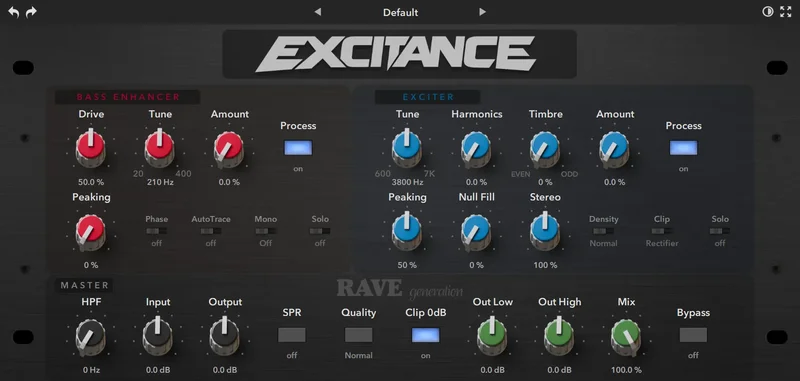The image size is (800, 381).
Task: Go to previous preset arrow
Action: tap(318, 12)
